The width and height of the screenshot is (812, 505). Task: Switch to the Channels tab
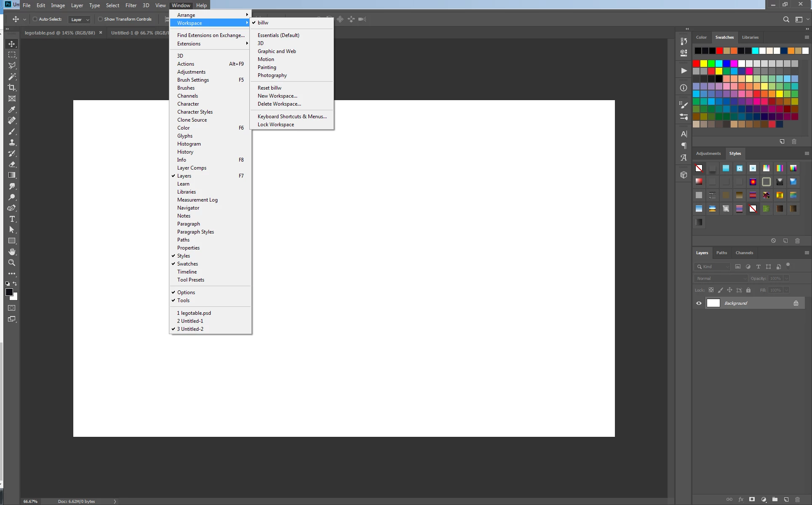(x=744, y=252)
